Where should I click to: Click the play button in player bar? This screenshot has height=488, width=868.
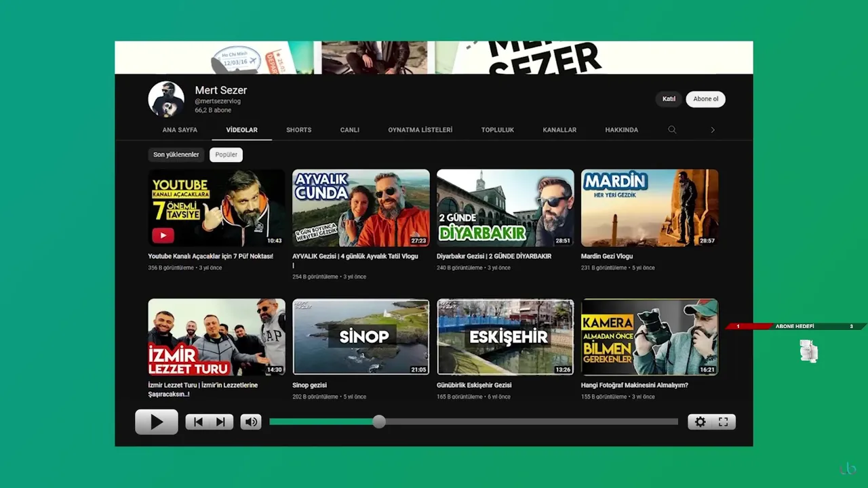tap(157, 422)
